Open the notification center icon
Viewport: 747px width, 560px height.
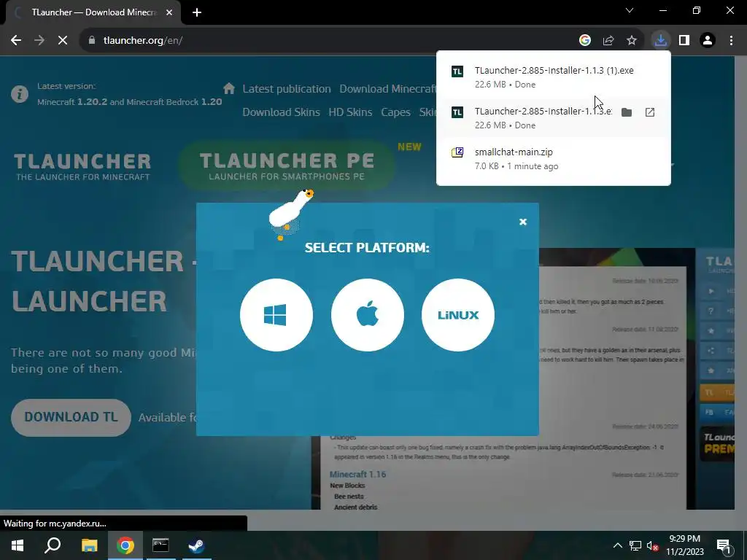[x=724, y=545]
